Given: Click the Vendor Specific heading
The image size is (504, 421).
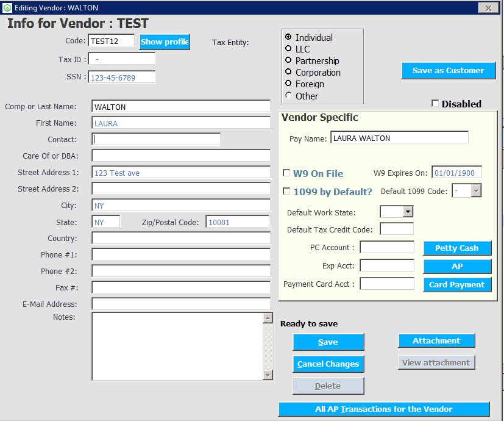Looking at the screenshot, I should [319, 117].
